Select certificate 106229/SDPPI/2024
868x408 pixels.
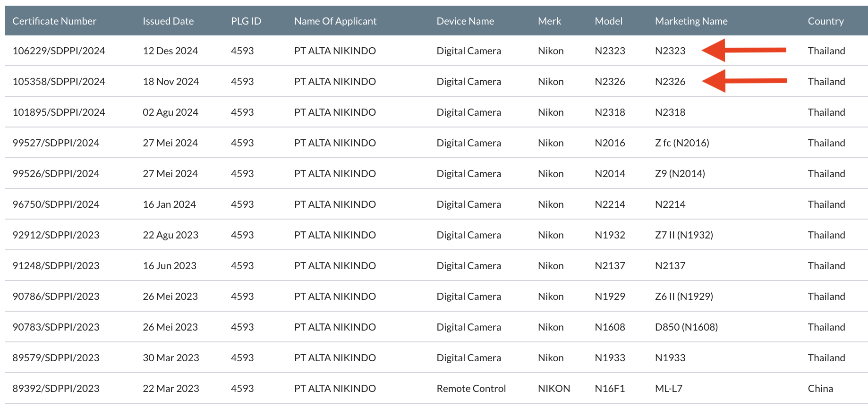[x=59, y=51]
